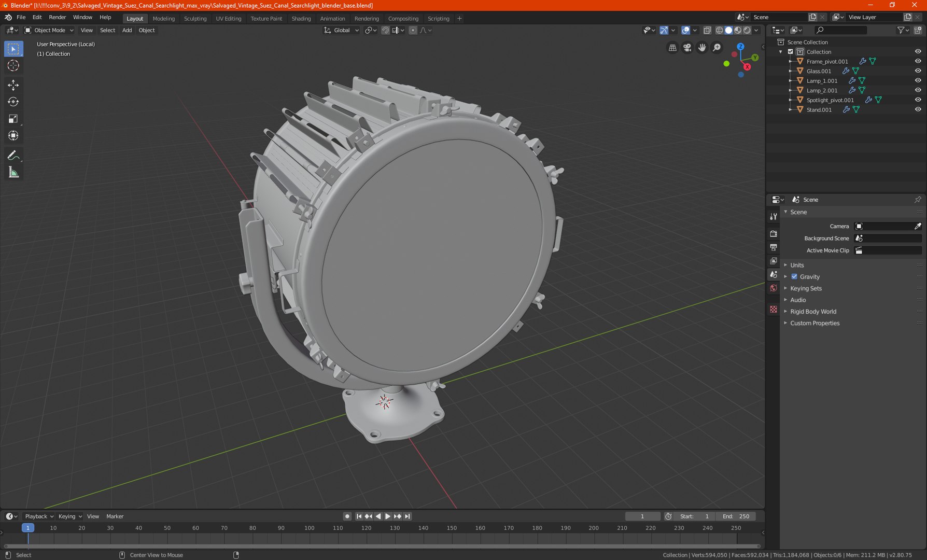Toggle camera view icon in viewport
Screen dimensions: 927x560
point(687,48)
